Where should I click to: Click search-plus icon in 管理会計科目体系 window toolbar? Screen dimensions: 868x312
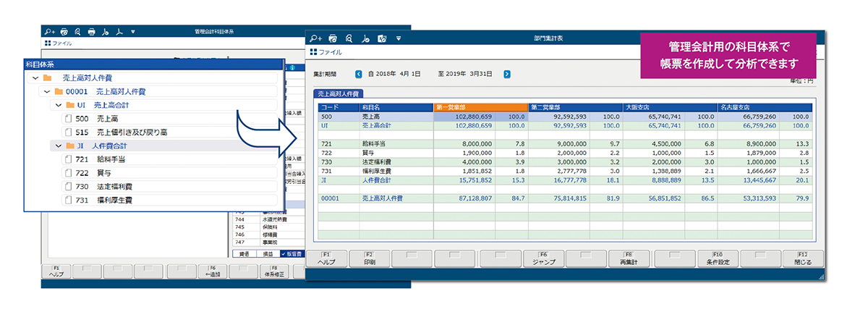[49, 32]
